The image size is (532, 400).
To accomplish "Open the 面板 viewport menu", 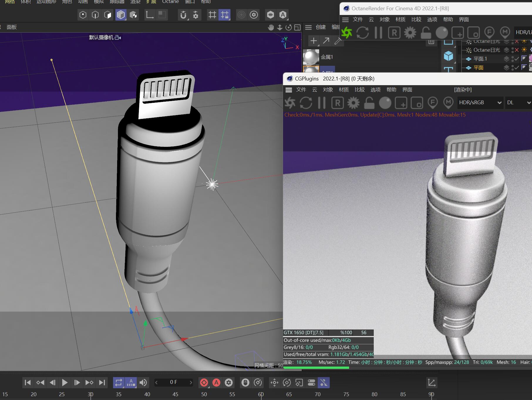I will point(12,27).
